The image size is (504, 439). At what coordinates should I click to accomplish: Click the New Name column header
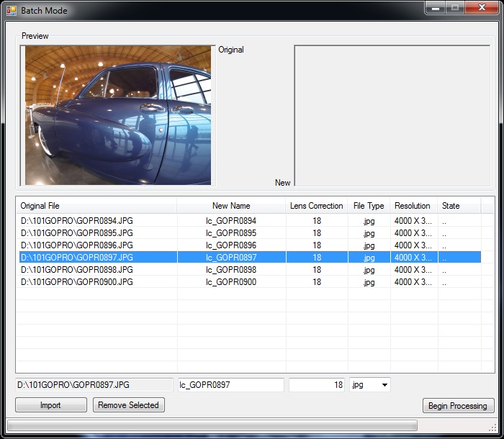coord(231,206)
